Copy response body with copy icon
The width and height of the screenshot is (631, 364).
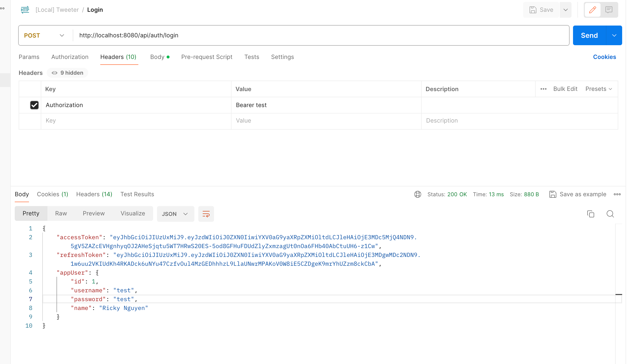pyautogui.click(x=590, y=214)
